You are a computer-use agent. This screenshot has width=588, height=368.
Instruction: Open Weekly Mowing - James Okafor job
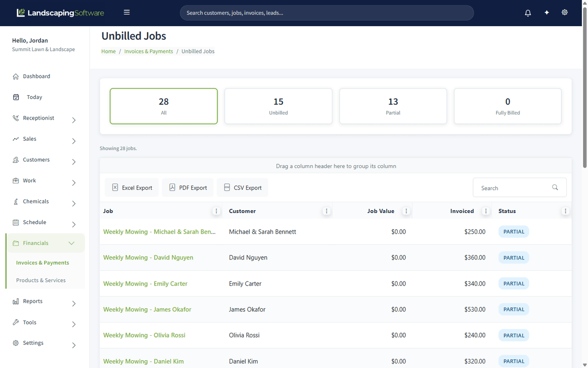[x=147, y=310]
